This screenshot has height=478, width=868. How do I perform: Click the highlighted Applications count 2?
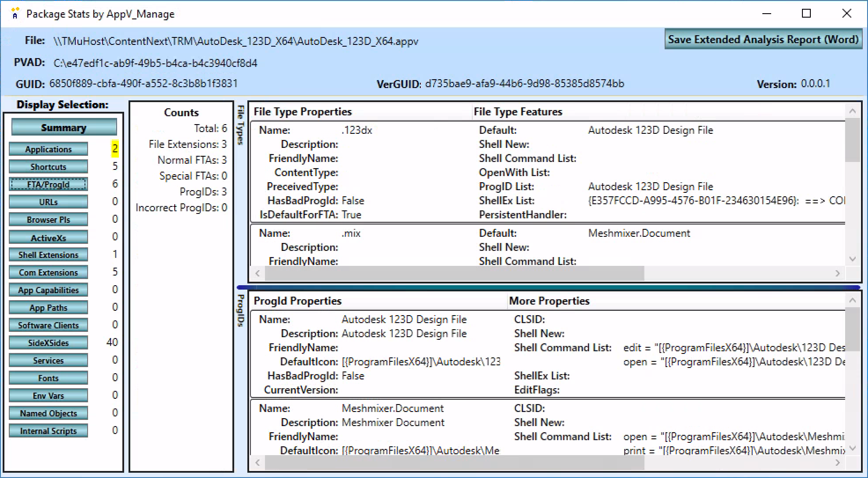(114, 148)
